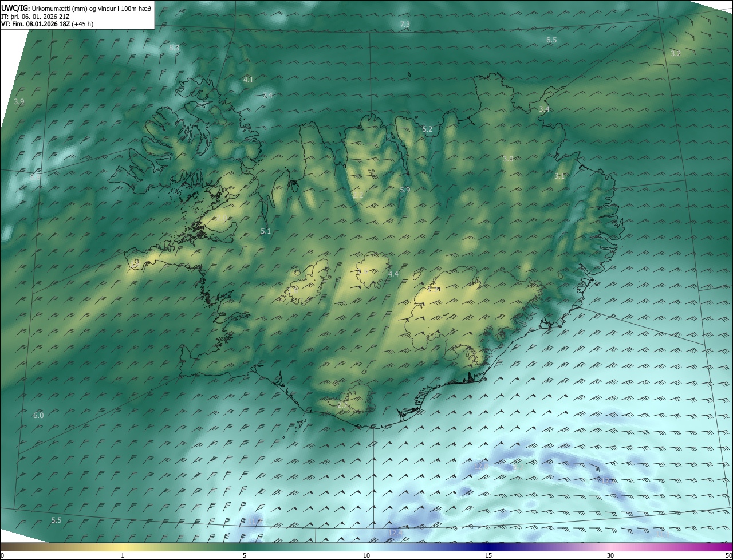Click the 8.3 value label on the map
Image resolution: width=733 pixels, height=560 pixels.
coord(175,48)
